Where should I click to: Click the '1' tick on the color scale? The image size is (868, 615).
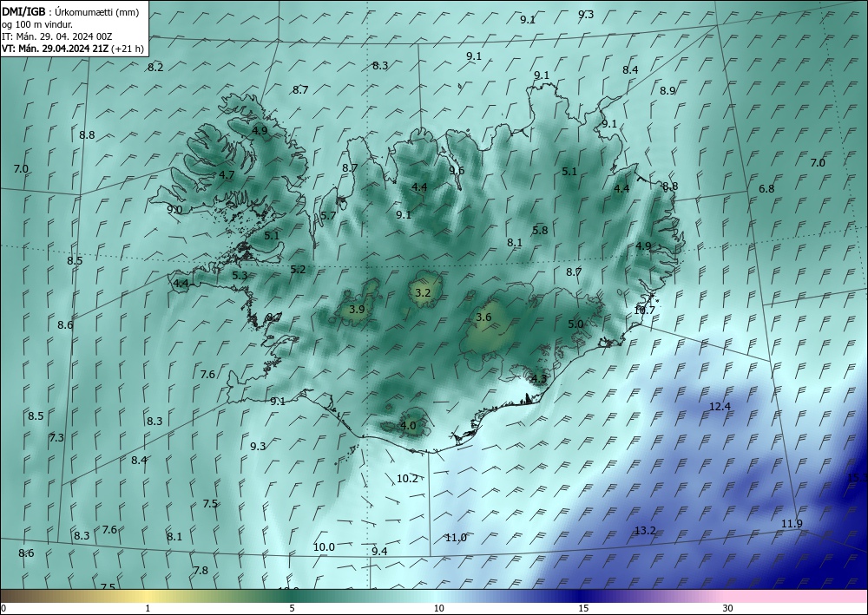coord(148,608)
